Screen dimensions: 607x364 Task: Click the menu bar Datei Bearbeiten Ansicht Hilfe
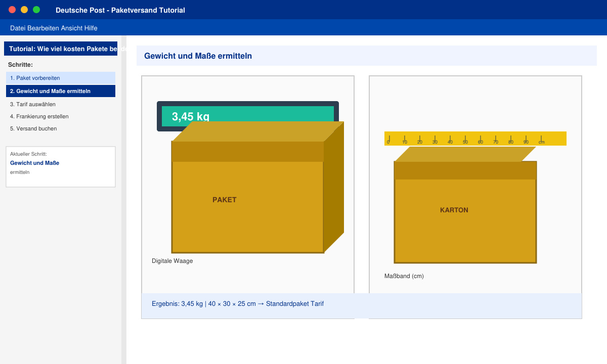(54, 28)
